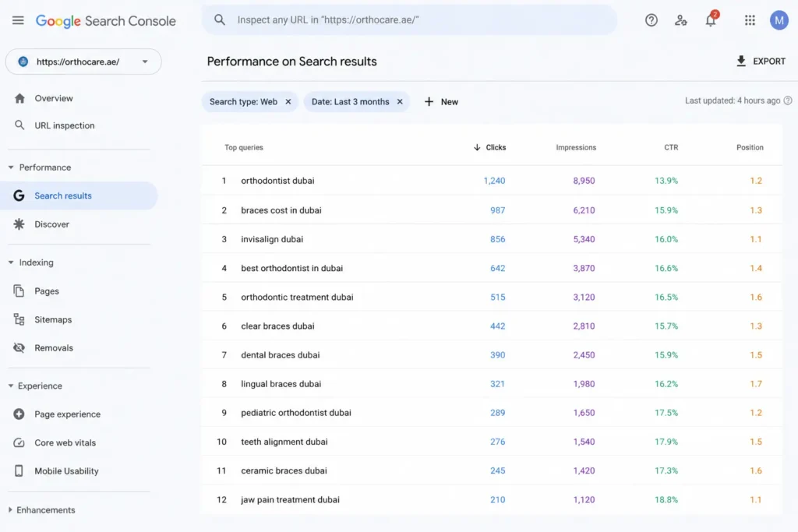The image size is (798, 532).
Task: Sort by Impressions column header
Action: click(x=576, y=147)
